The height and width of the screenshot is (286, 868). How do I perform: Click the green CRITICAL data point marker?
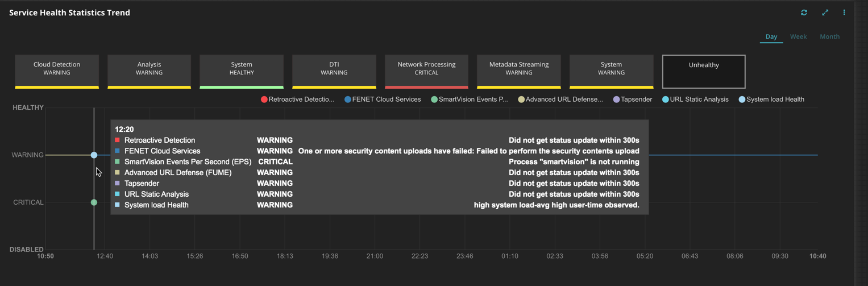94,202
